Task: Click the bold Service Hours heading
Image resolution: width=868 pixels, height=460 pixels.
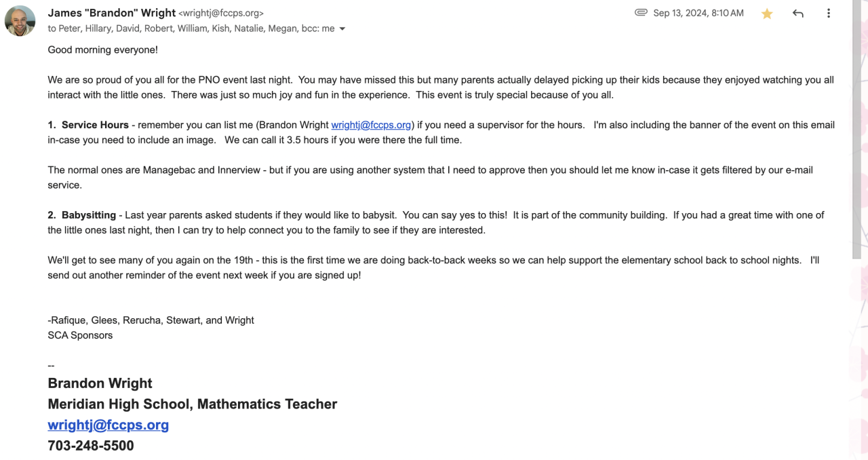Action: point(94,125)
